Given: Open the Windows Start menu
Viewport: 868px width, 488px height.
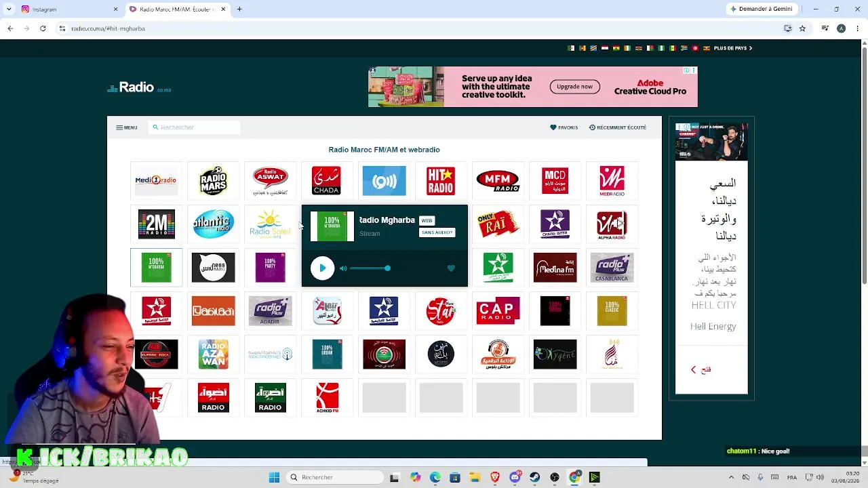Looking at the screenshot, I should click(274, 477).
